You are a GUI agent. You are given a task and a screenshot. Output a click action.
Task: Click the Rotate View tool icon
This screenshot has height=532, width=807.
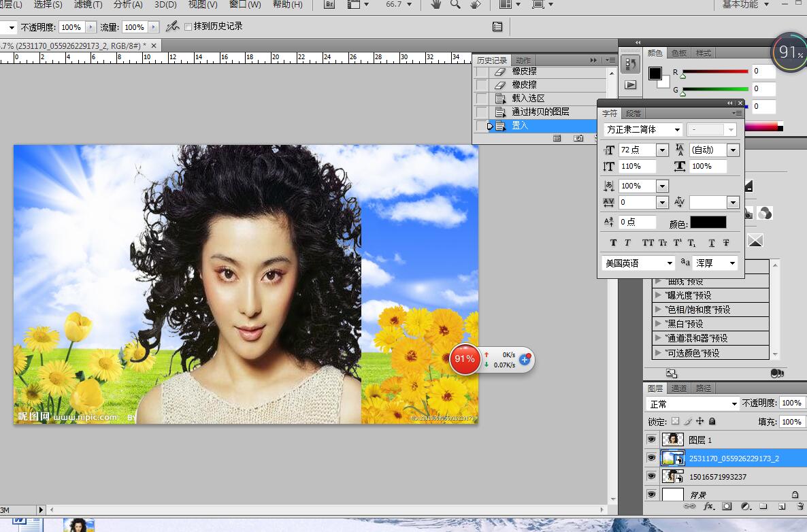point(476,5)
